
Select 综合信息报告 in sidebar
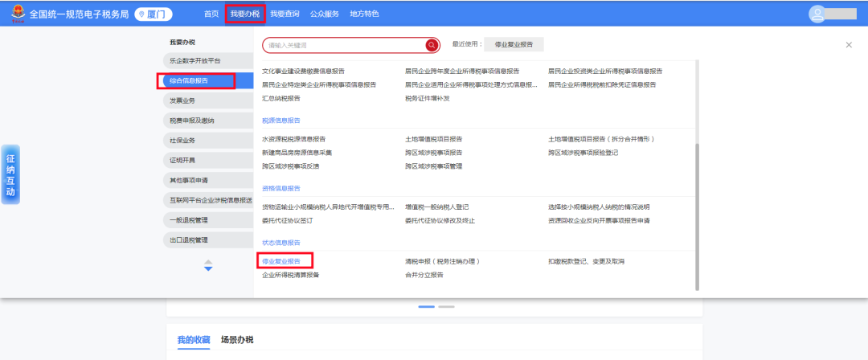208,81
